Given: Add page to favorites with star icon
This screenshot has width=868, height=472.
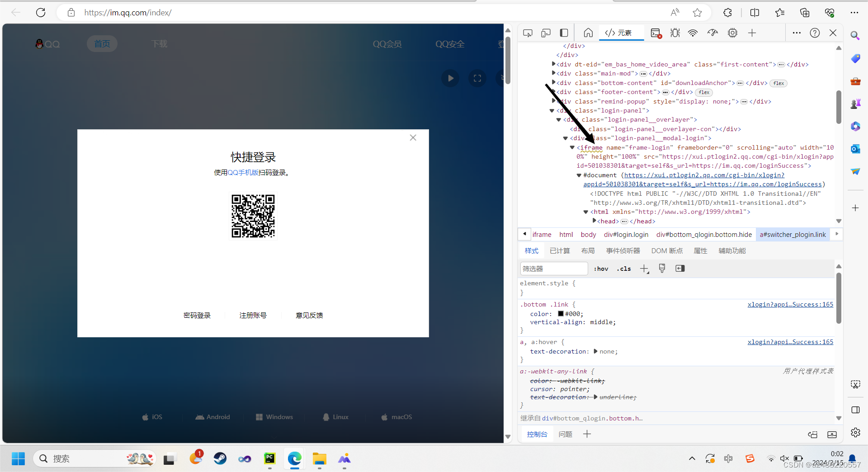Looking at the screenshot, I should [697, 13].
